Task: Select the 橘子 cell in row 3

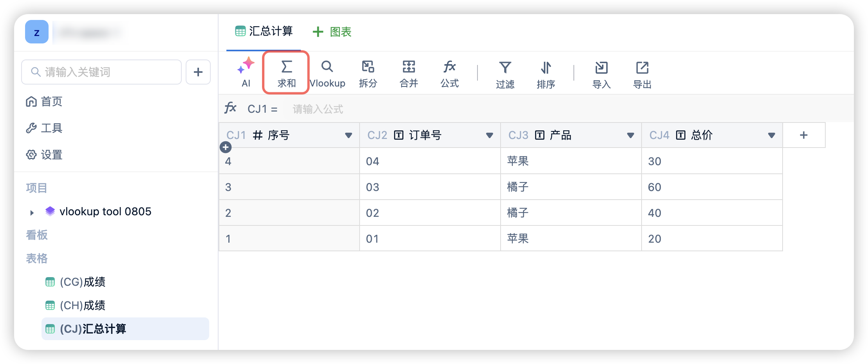Action: point(571,187)
